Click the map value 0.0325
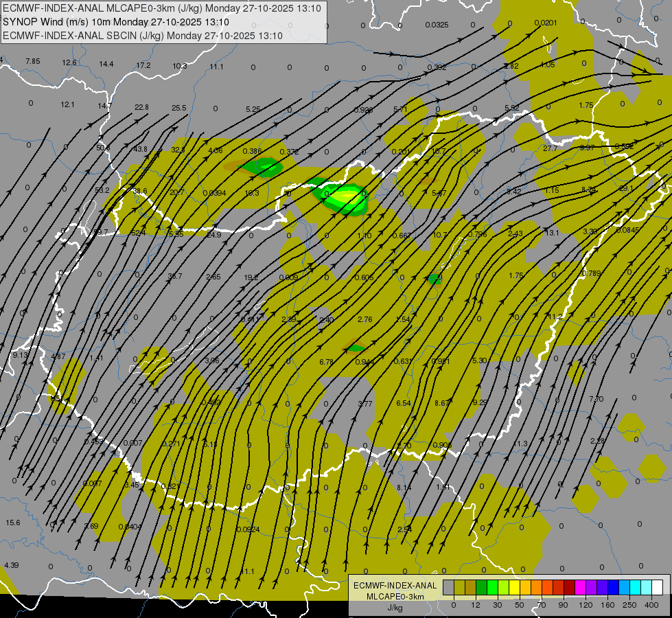This screenshot has height=618, width=672. click(437, 25)
